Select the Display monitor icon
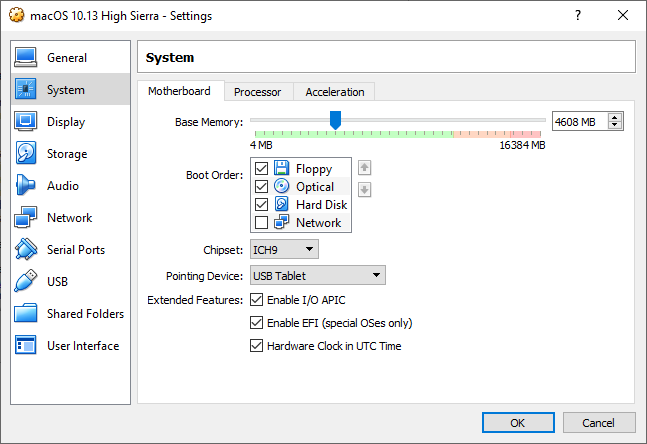This screenshot has width=647, height=444. click(x=26, y=122)
